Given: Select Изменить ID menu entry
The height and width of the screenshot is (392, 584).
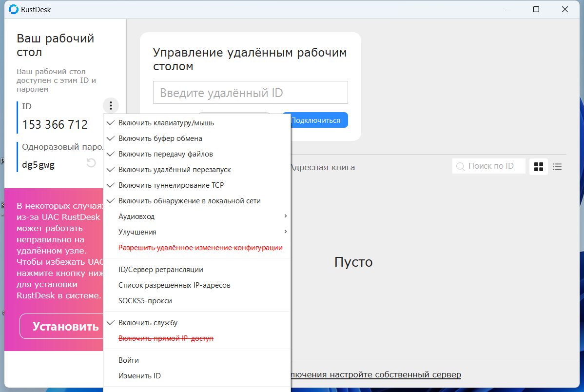Looking at the screenshot, I should point(196,376).
